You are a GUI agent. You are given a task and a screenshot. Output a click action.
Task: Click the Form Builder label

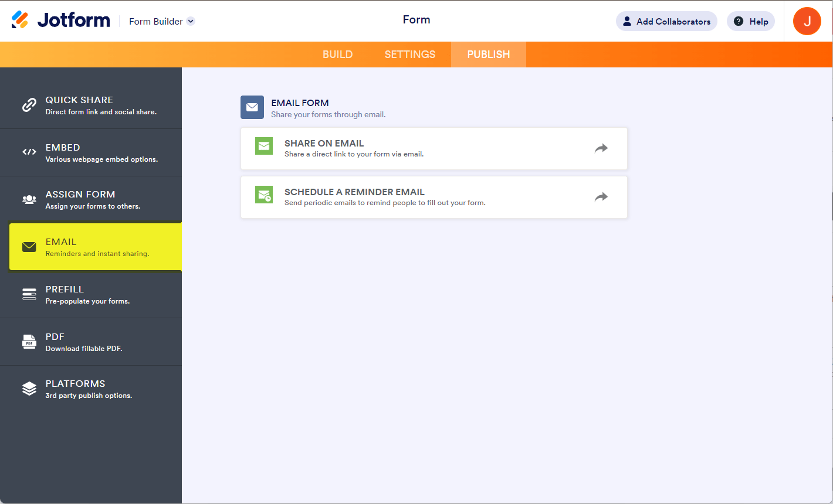pos(156,21)
